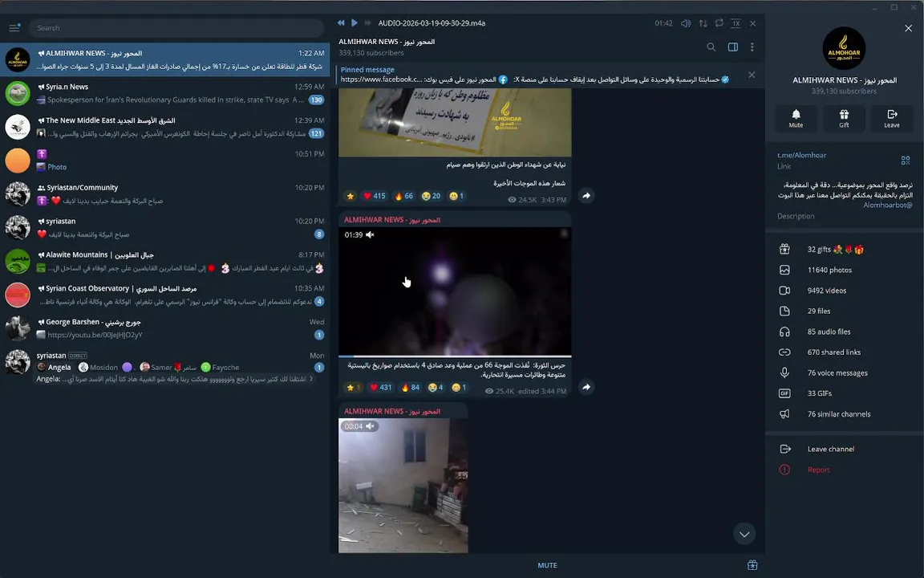This screenshot has width=924, height=578.
Task: Open 11640 photos shared media
Action: [845, 270]
